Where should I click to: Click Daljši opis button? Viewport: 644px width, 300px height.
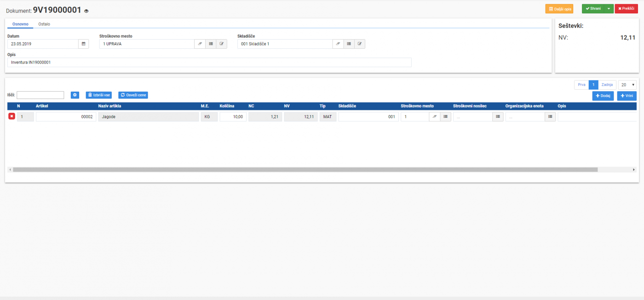[x=559, y=9]
